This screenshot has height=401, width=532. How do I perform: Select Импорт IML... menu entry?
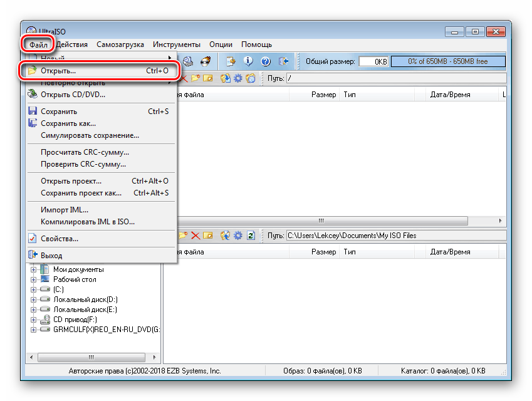(x=101, y=210)
